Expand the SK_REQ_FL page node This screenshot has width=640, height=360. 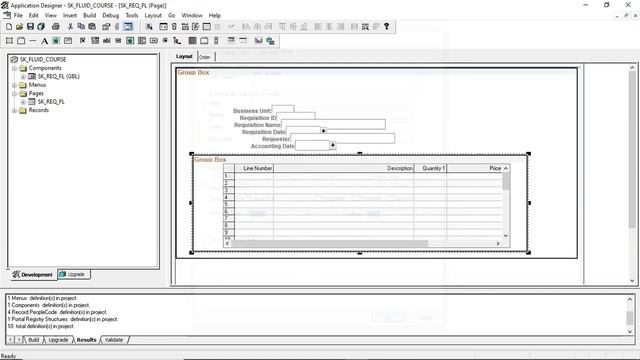pyautogui.click(x=23, y=102)
